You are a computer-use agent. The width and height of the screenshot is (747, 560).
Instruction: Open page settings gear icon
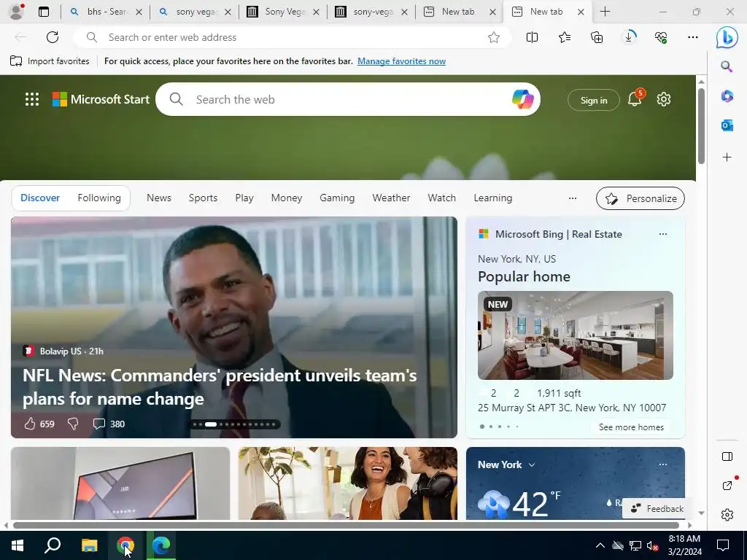tap(664, 99)
